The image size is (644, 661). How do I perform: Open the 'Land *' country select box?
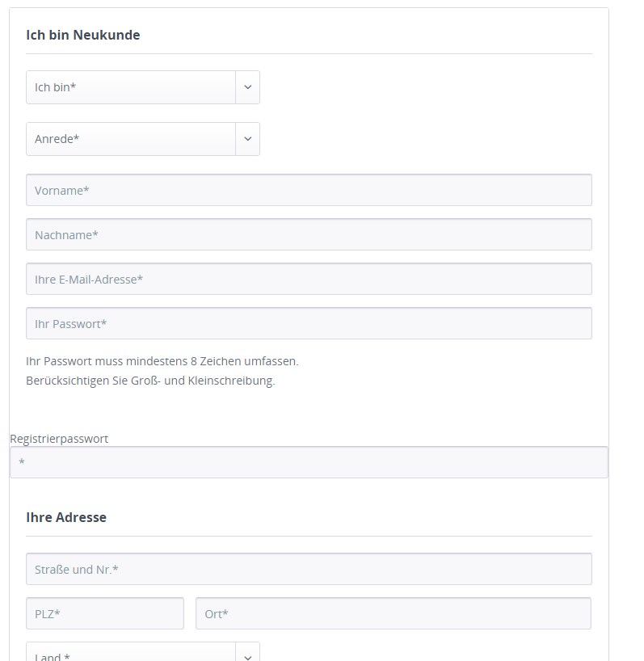pyautogui.click(x=131, y=655)
